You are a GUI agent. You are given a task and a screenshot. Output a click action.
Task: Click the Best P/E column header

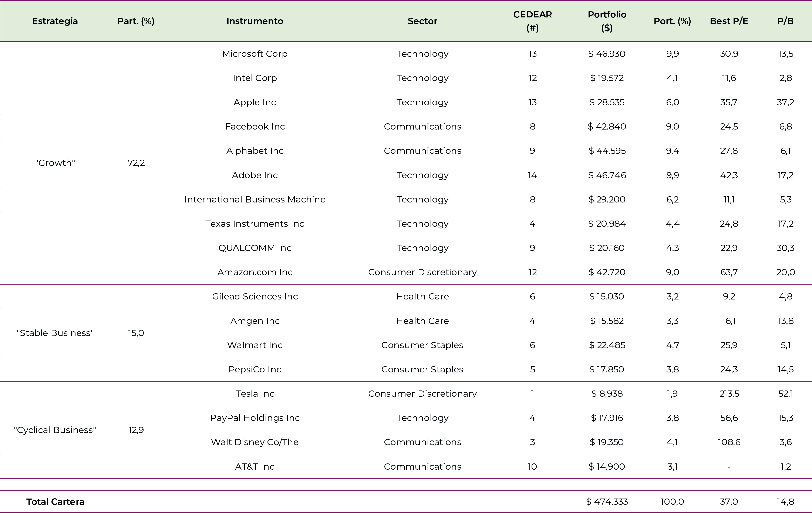pyautogui.click(x=729, y=21)
